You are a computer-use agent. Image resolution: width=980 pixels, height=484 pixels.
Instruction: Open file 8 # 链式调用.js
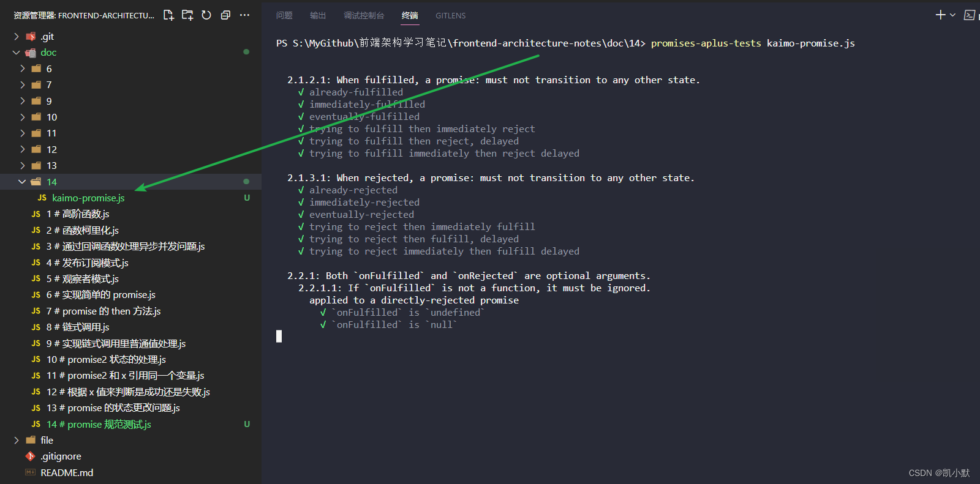[x=78, y=327]
